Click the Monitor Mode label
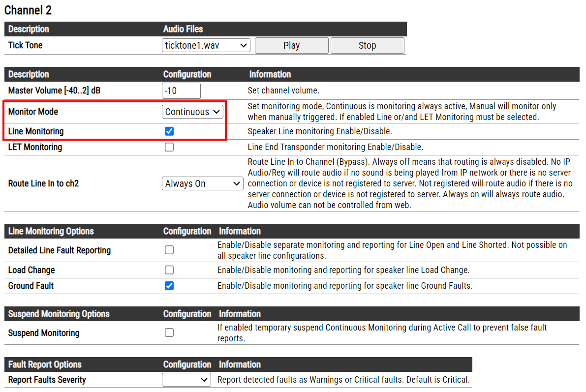This screenshot has width=586, height=392. coord(33,112)
